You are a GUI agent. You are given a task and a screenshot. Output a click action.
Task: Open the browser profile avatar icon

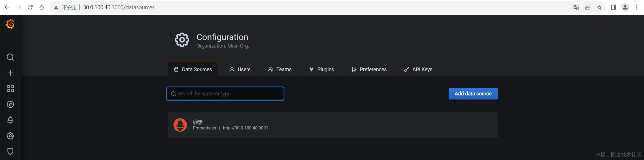click(625, 7)
